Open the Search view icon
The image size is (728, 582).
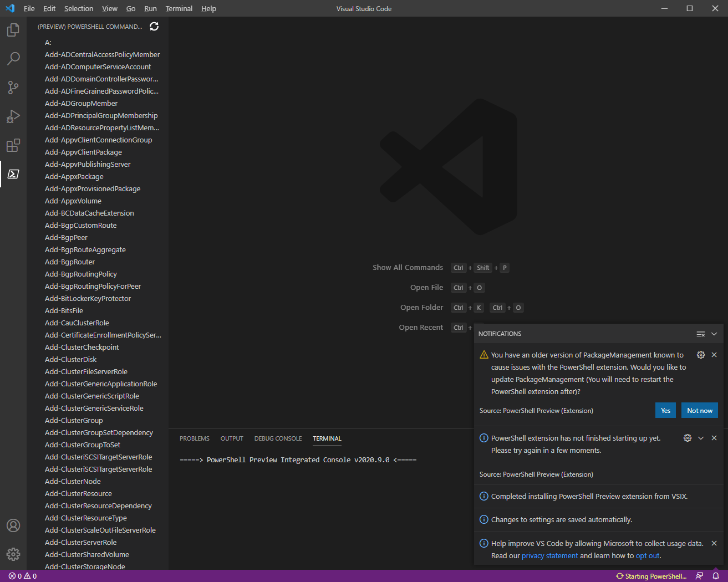click(x=13, y=59)
